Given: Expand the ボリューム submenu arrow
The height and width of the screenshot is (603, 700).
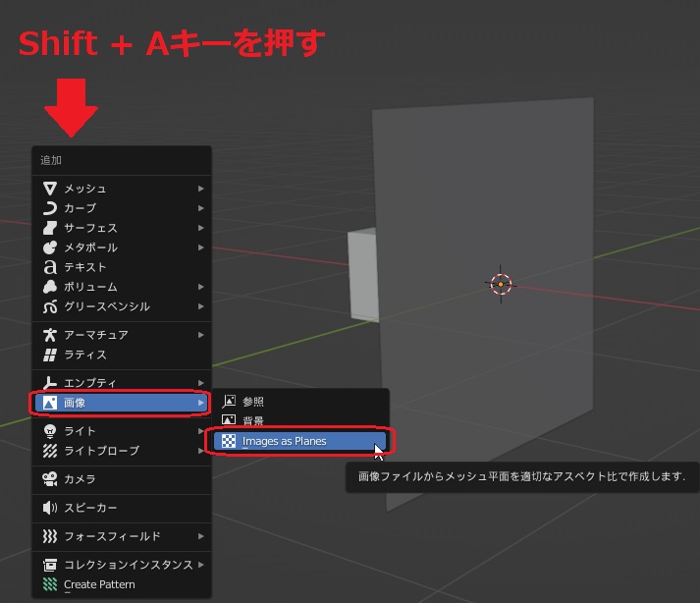Looking at the screenshot, I should click(201, 287).
